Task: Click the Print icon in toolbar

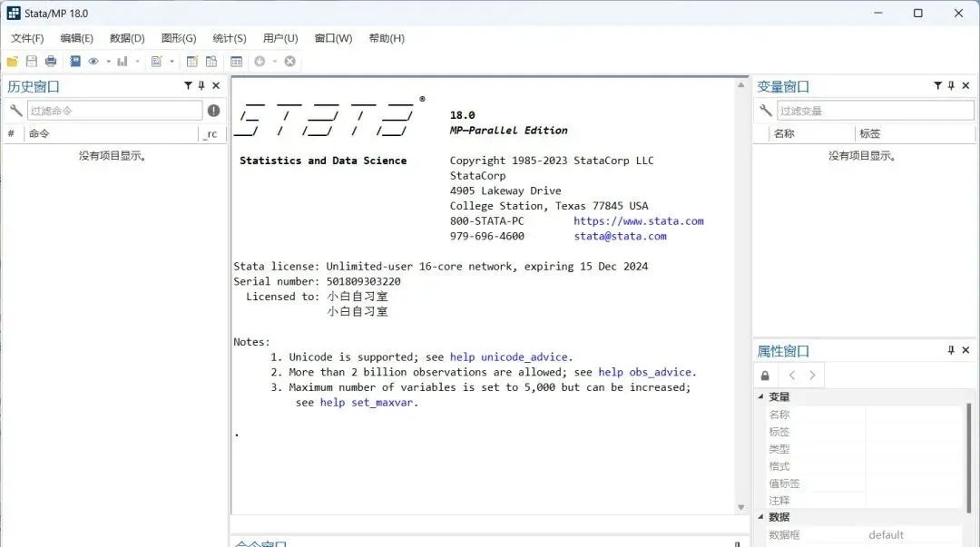Action: pos(51,62)
